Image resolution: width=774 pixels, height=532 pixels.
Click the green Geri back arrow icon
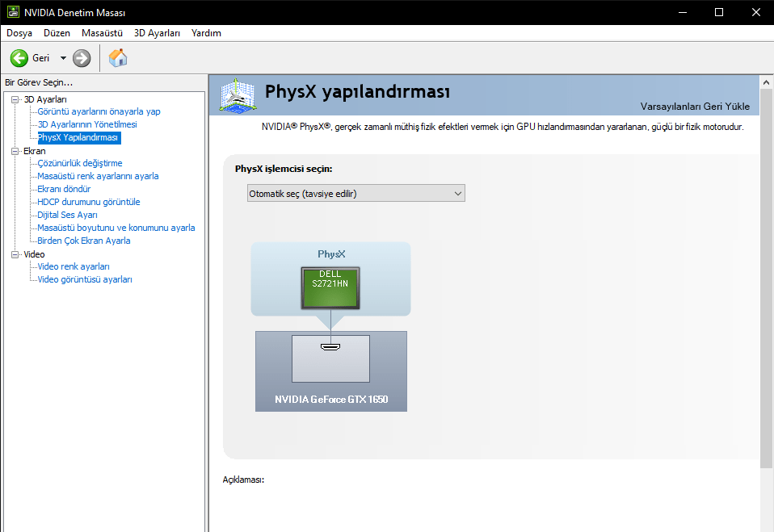coord(19,58)
